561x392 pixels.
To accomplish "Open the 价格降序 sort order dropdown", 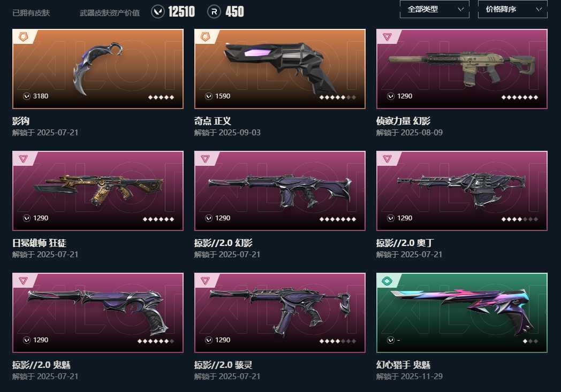I will 513,9.
